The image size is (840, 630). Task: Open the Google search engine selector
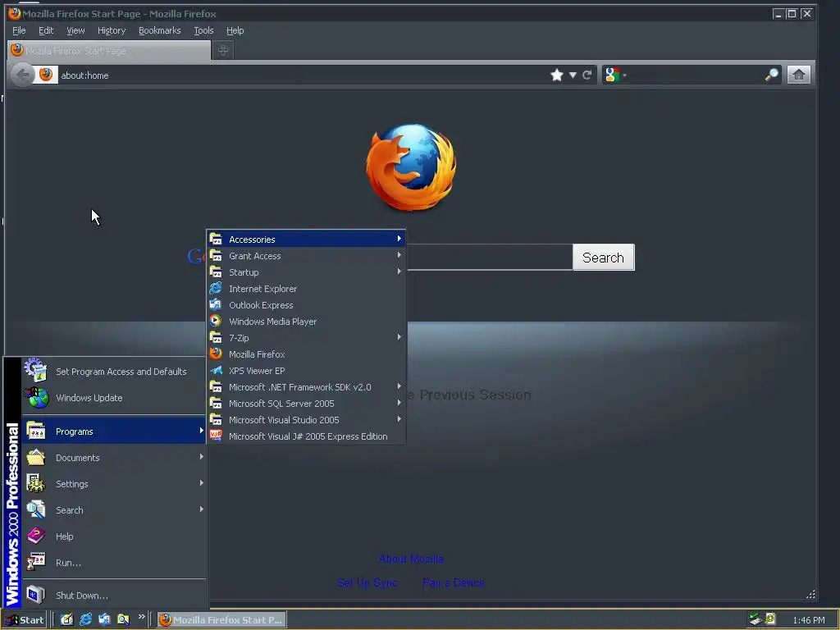[x=615, y=75]
